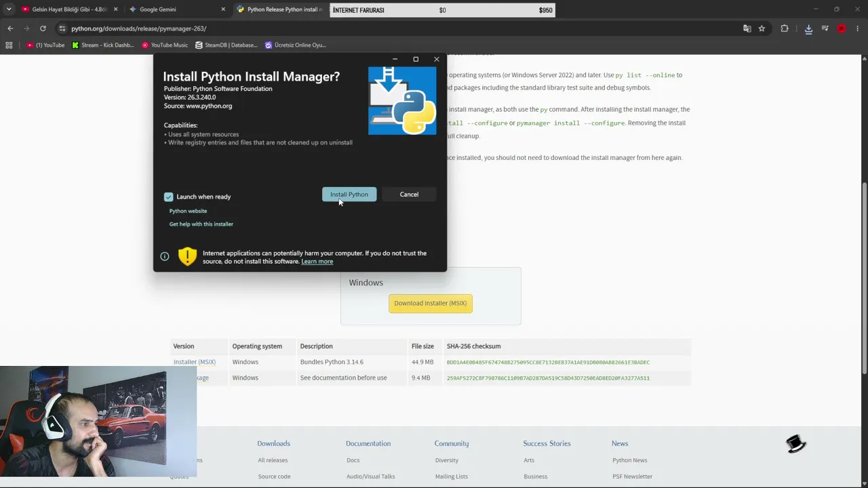The height and width of the screenshot is (488, 868).
Task: Open the Diversity footer link
Action: coord(447,460)
